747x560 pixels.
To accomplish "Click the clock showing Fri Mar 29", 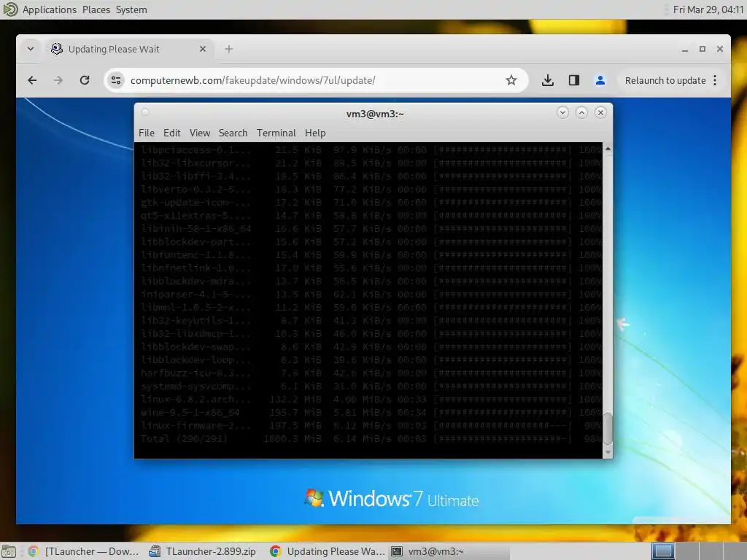I will click(x=708, y=9).
